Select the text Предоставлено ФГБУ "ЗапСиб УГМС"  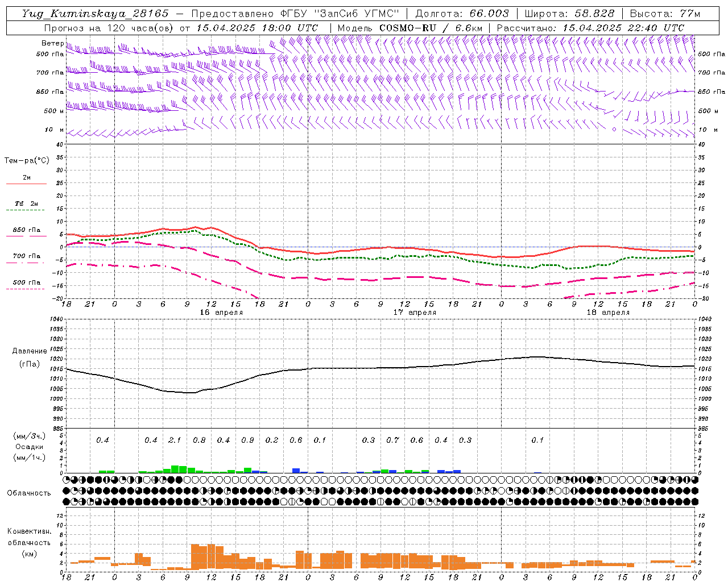[295, 14]
